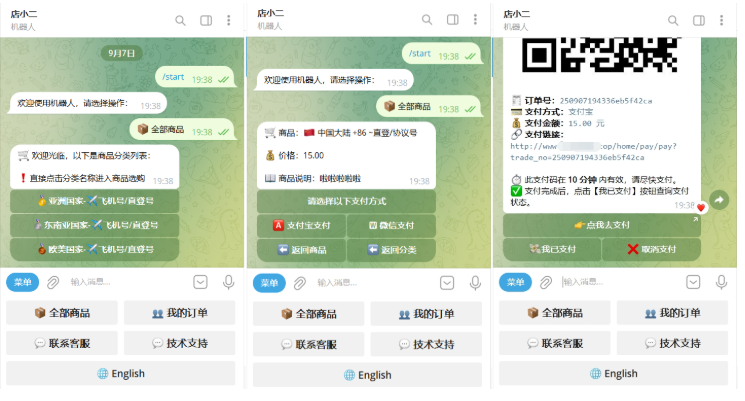Viewport: 745px width, 401px height.
Task: Select 东南亚国家 飞机号/直登号 category
Action: coord(95,225)
